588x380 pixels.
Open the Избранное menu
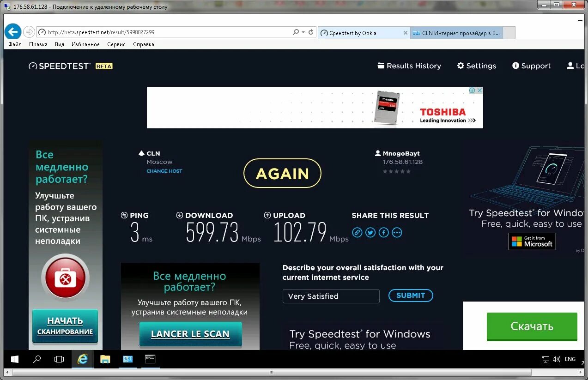point(85,44)
